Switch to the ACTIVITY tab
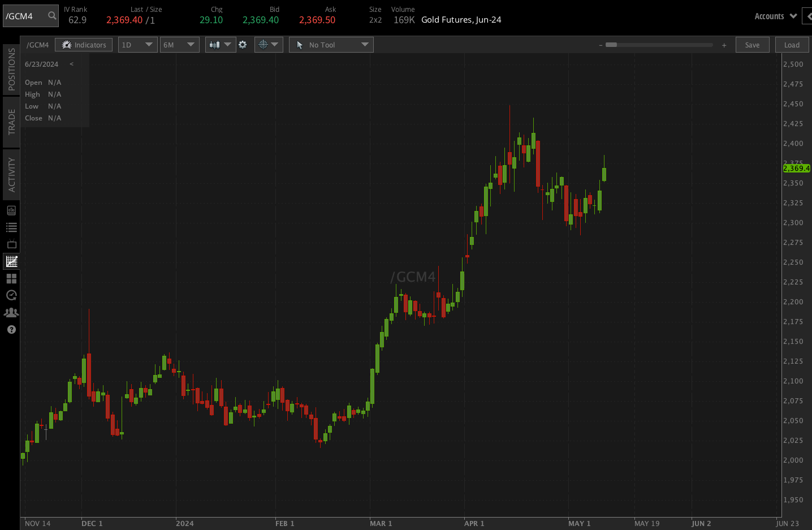Viewport: 812px width, 530px height. click(10, 174)
